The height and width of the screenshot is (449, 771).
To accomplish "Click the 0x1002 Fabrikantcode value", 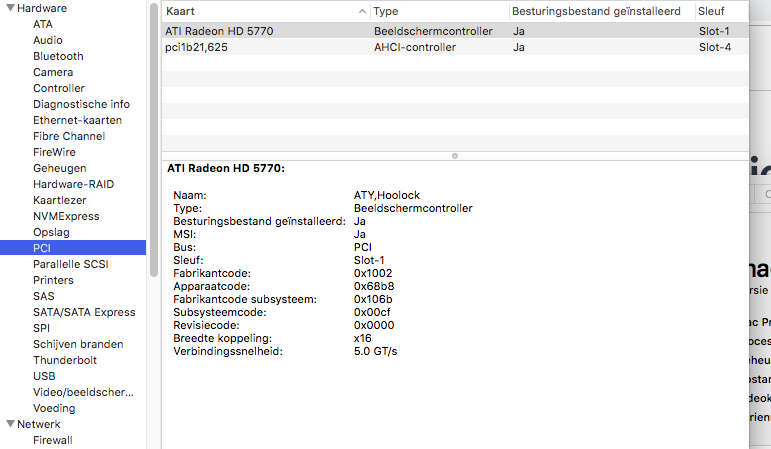I will pyautogui.click(x=373, y=273).
